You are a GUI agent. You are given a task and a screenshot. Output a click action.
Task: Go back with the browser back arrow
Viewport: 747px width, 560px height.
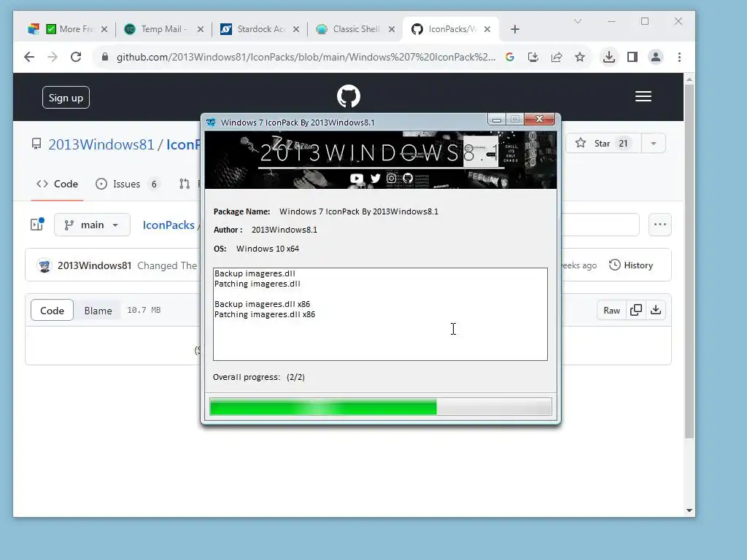pyautogui.click(x=29, y=57)
